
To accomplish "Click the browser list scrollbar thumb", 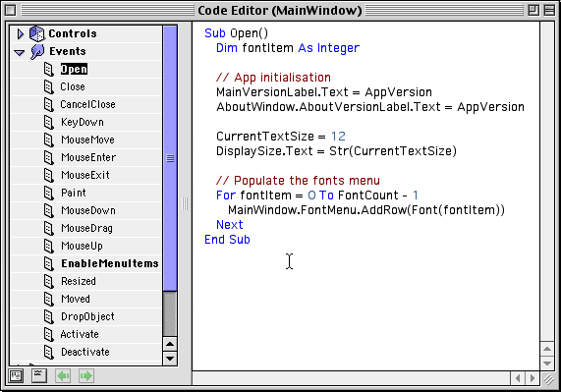I will [170, 158].
